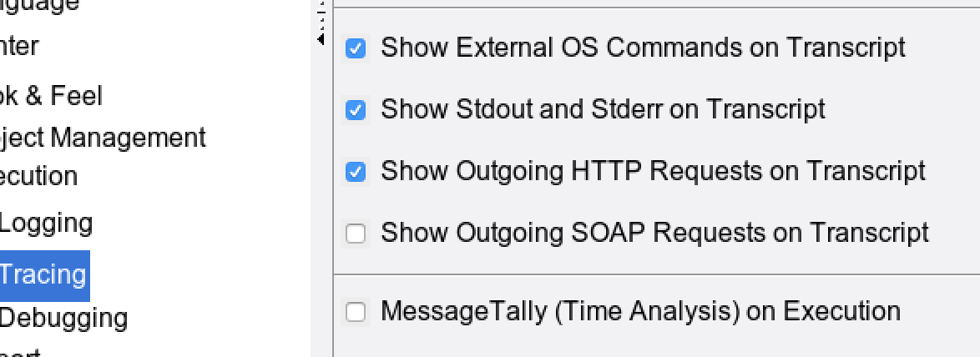The height and width of the screenshot is (357, 980).
Task: Click the "MessageTally (Time Analysis) on Execution" label text
Action: (640, 312)
